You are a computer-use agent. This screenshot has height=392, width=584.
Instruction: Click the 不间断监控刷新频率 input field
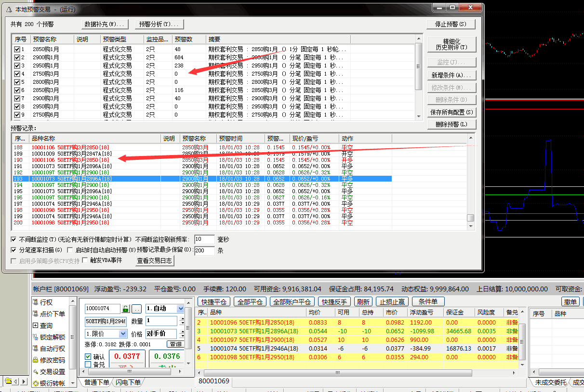pos(204,239)
